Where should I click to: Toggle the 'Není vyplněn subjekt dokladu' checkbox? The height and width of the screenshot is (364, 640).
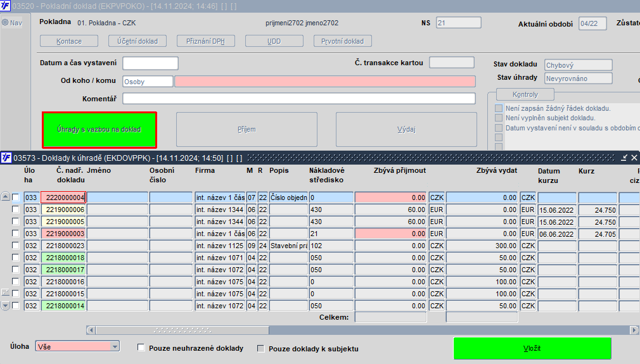(x=499, y=118)
